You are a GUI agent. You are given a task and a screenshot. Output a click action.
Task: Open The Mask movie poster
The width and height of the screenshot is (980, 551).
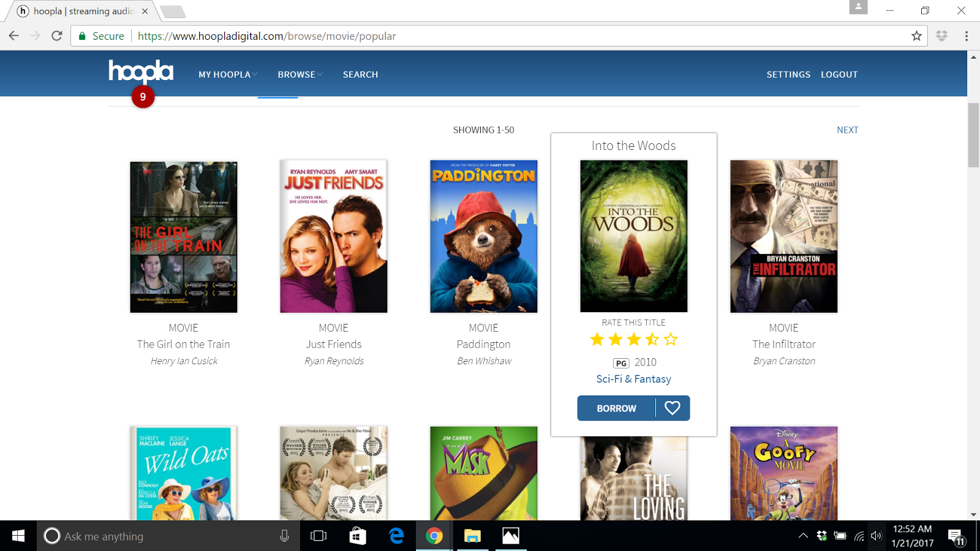484,474
